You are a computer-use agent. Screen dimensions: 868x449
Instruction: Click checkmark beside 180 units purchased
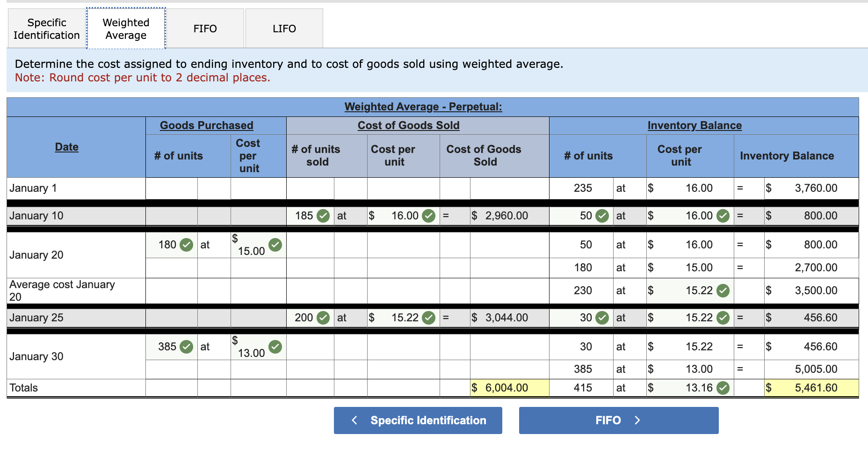[187, 245]
